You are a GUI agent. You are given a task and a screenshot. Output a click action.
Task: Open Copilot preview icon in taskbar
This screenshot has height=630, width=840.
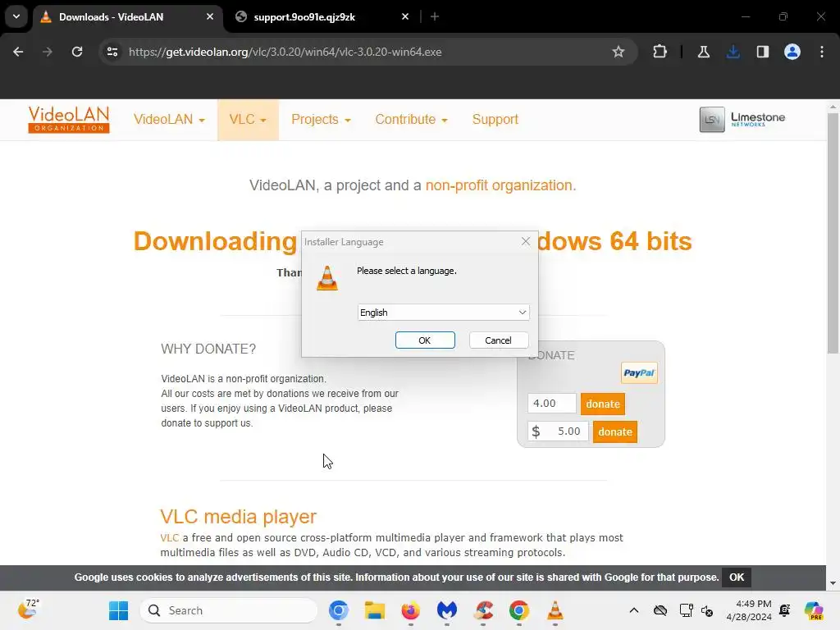[813, 610]
